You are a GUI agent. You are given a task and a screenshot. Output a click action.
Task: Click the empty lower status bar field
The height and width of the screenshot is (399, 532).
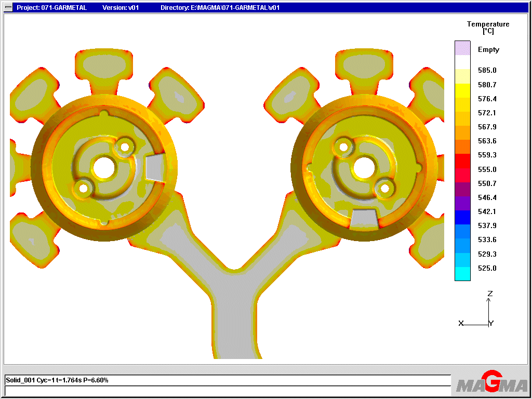(x=228, y=391)
